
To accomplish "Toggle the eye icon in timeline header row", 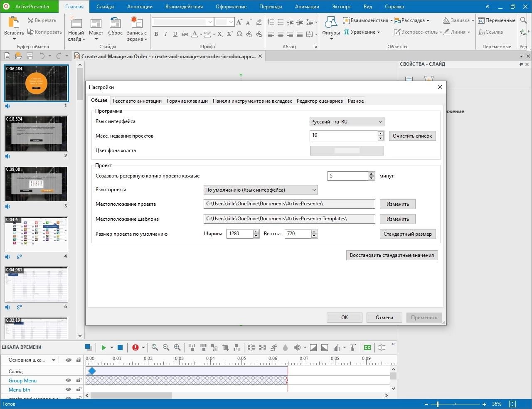I will pos(68,360).
